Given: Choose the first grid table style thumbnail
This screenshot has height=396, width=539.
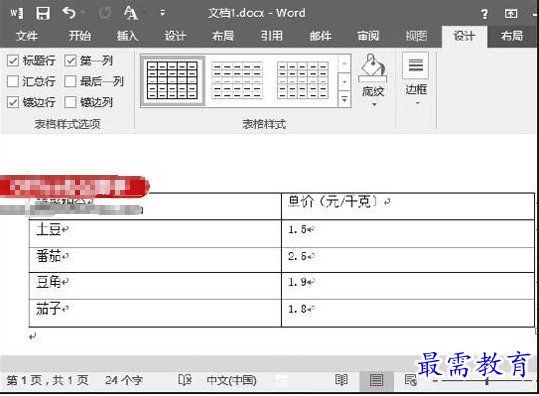Looking at the screenshot, I should click(x=173, y=80).
